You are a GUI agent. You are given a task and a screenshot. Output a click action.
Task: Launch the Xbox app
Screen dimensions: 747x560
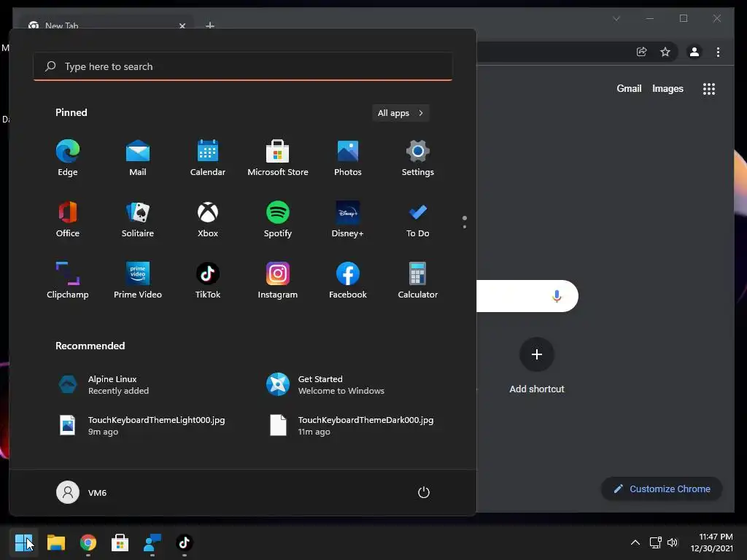coord(208,219)
